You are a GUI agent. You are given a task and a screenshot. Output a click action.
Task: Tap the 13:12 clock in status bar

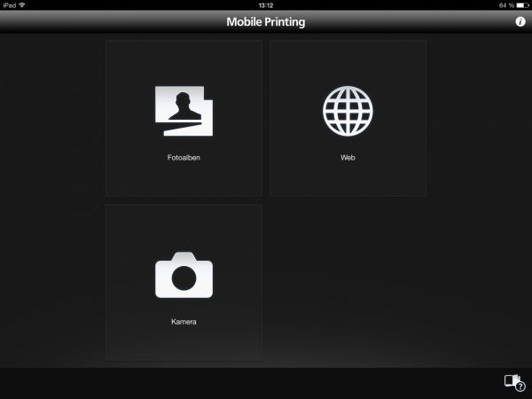[265, 4]
